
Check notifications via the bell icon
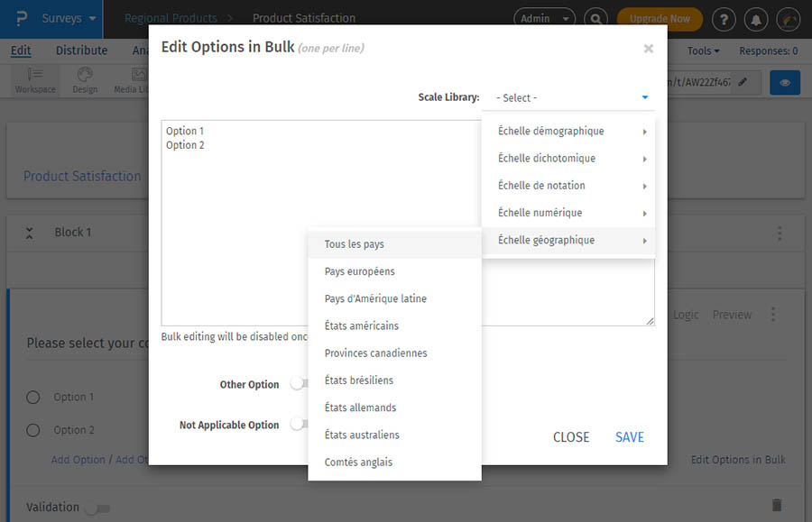coord(756,18)
